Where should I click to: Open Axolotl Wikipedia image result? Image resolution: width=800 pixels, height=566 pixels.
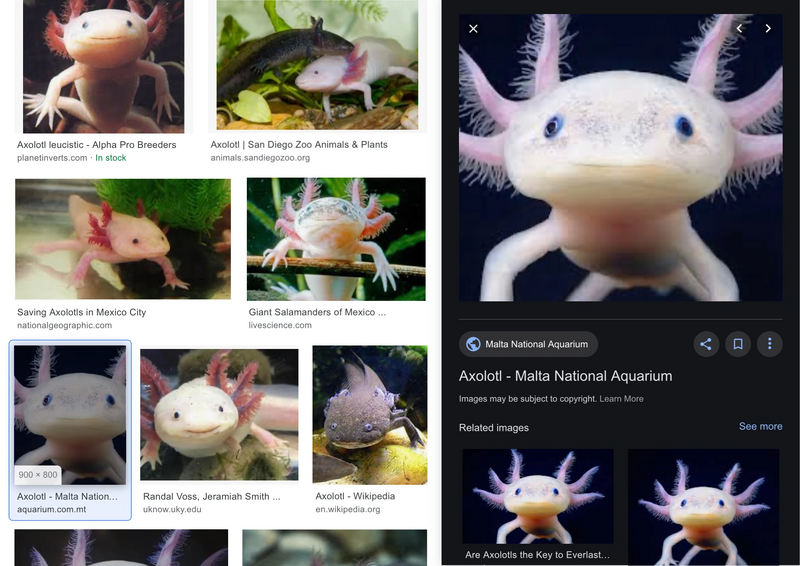[x=369, y=415]
